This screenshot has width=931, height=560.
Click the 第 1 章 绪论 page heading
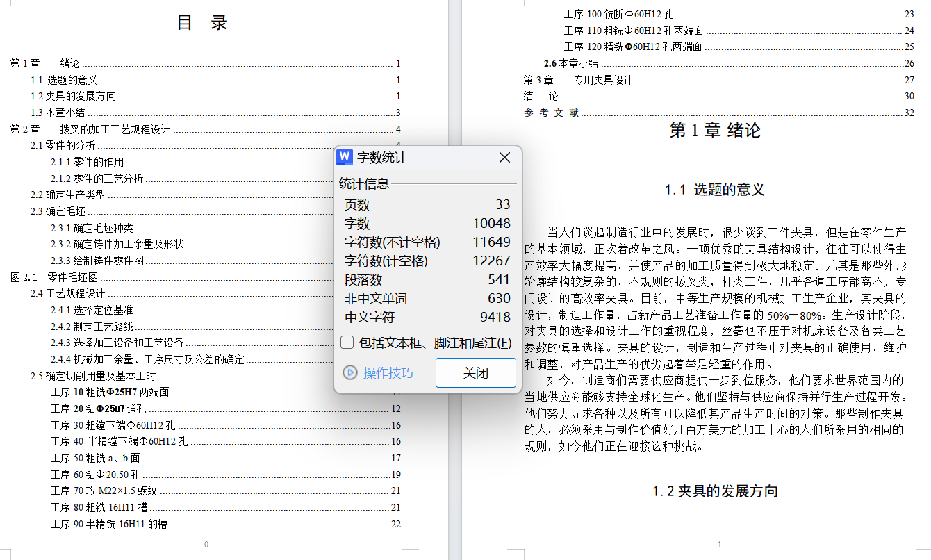(715, 130)
